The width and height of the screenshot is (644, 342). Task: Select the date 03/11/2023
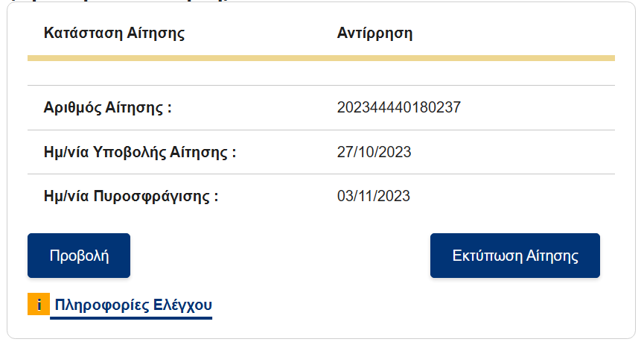(x=373, y=196)
